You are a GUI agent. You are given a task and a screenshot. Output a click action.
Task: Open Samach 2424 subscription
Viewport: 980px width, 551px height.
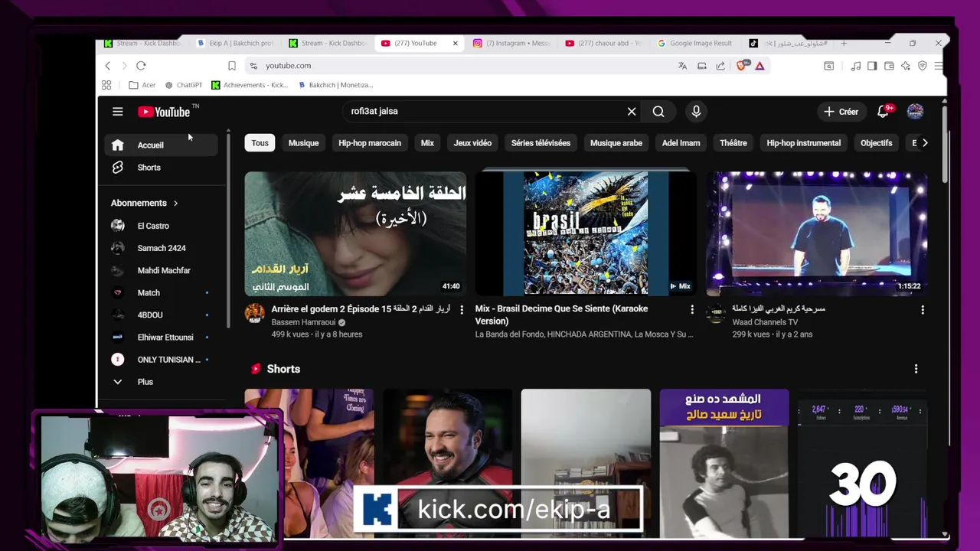coord(161,248)
